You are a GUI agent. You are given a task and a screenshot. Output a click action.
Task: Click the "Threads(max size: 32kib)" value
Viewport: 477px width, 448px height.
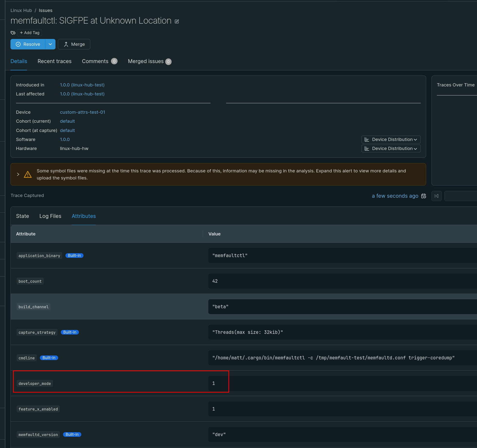point(342,332)
